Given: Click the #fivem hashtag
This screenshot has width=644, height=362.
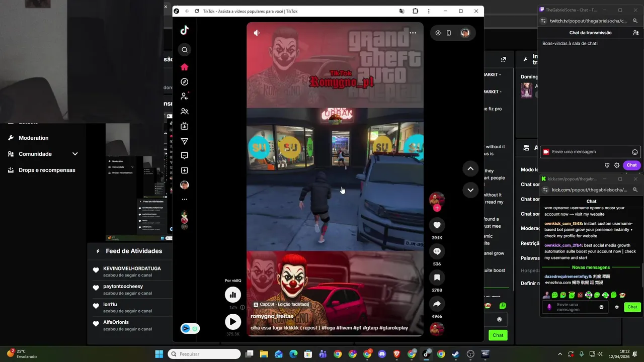Looking at the screenshot, I should click(x=345, y=328).
